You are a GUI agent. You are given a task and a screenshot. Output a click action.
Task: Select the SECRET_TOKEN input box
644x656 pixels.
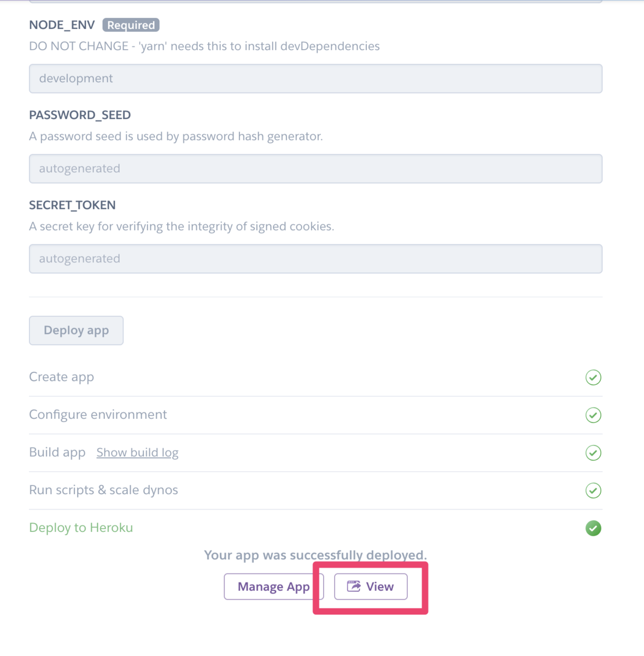pyautogui.click(x=315, y=259)
